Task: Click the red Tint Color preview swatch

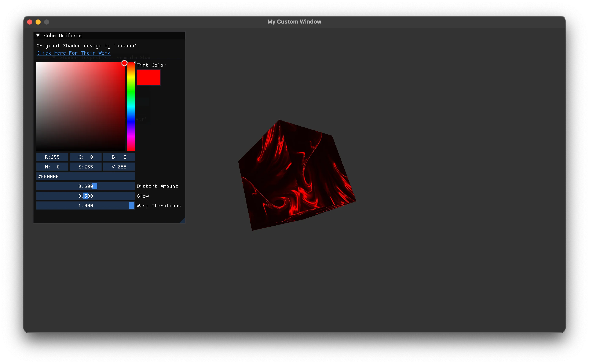Action: click(x=149, y=77)
